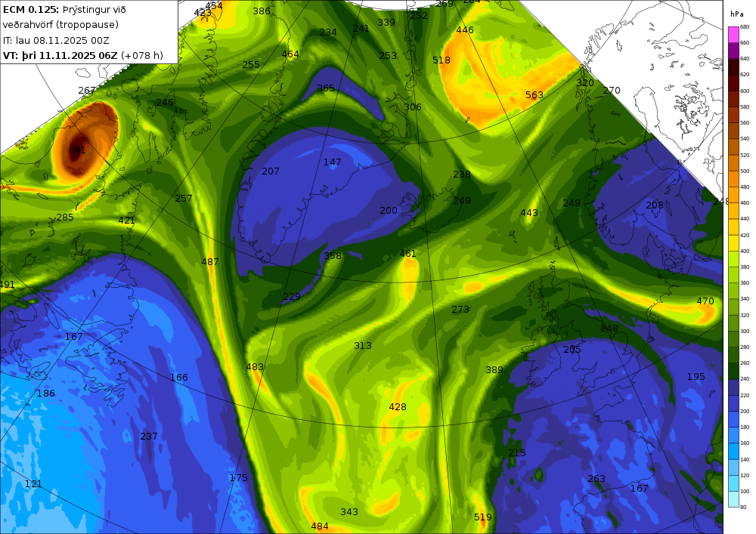
Task: Click the map value '234' on the map
Action: tap(328, 32)
